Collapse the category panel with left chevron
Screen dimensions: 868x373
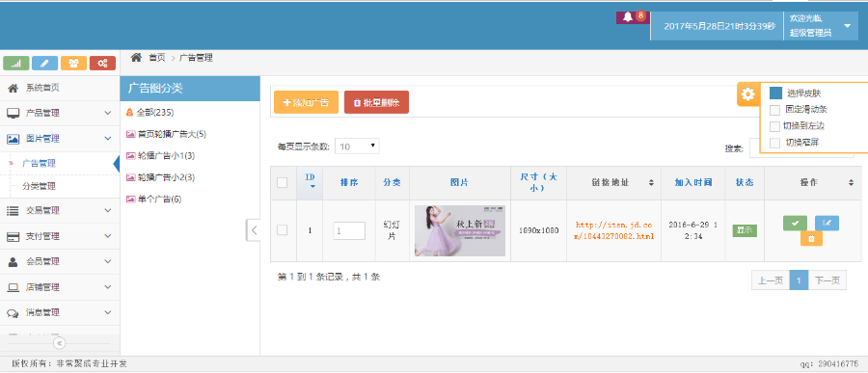pos(253,230)
